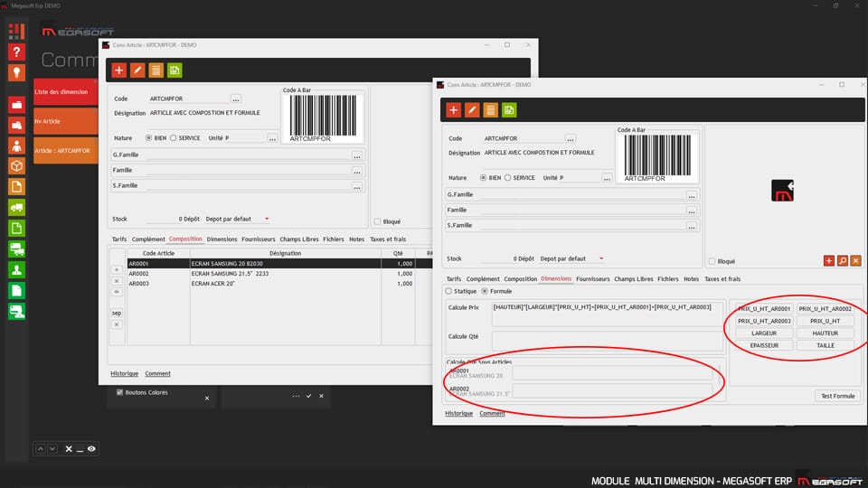Select the SERVICE radio button in front window

click(507, 178)
